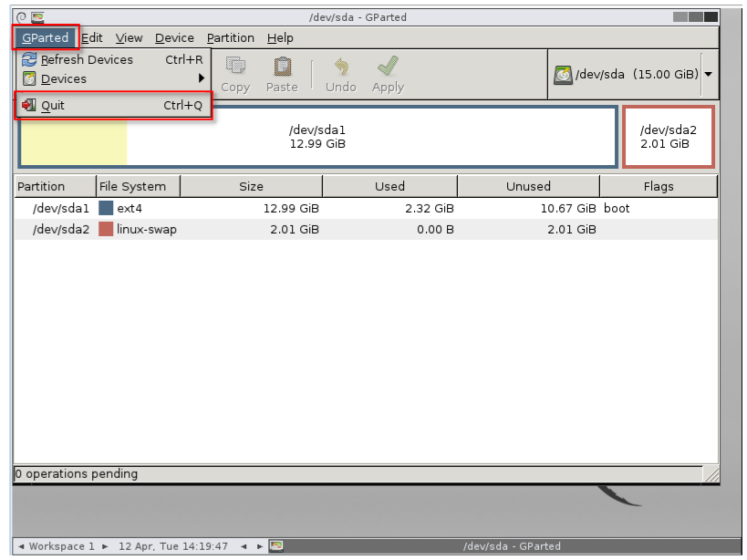
Task: Open the Device menu
Action: tap(174, 37)
